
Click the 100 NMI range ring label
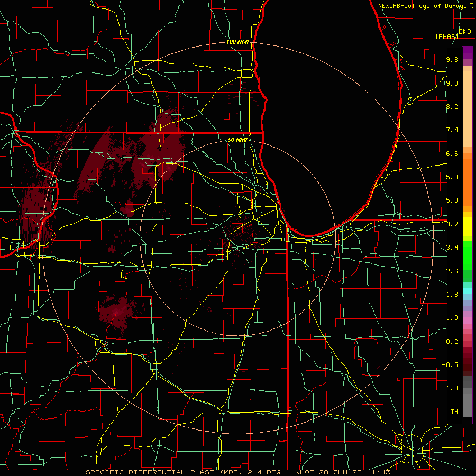click(x=237, y=42)
